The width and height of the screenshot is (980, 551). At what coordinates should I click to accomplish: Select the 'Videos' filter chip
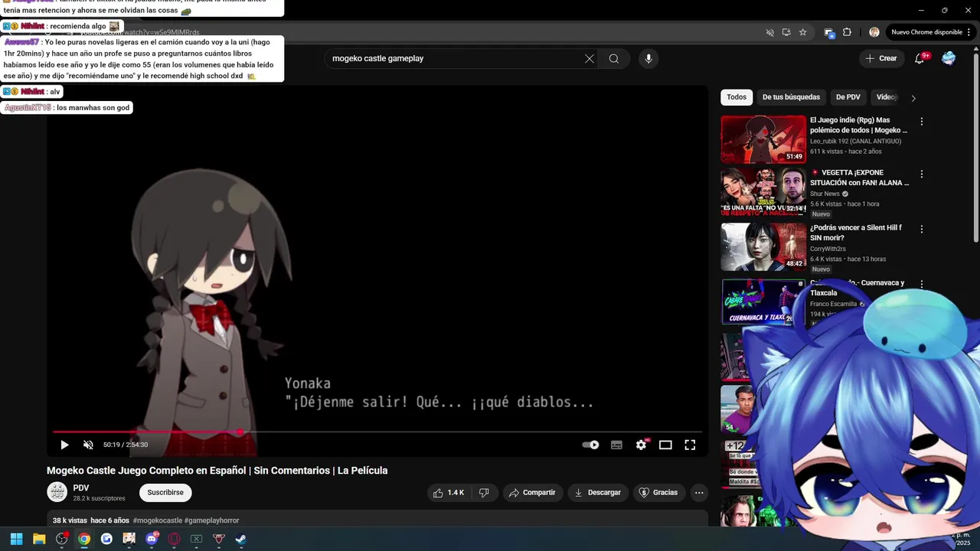pos(887,97)
